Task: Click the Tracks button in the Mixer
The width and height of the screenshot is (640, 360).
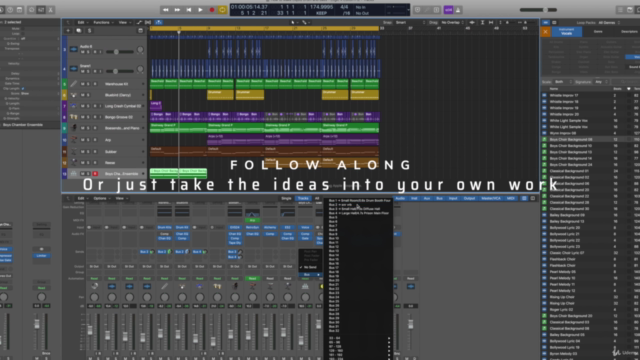Action: (x=303, y=198)
